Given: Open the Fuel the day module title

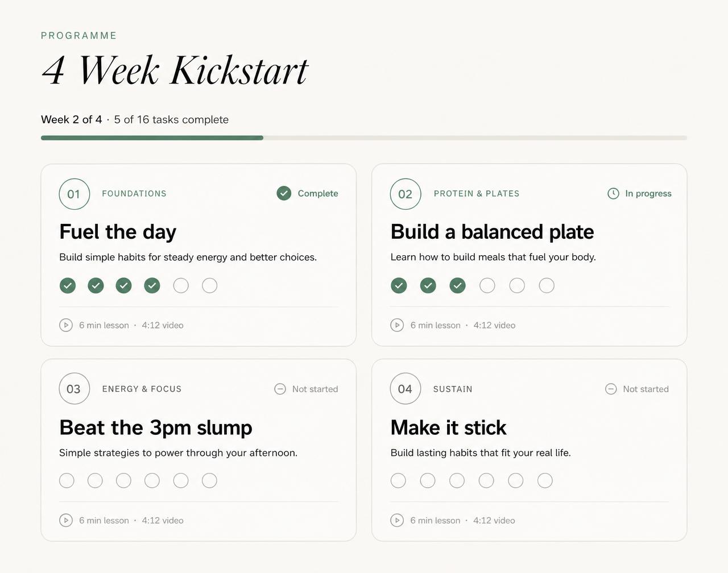Looking at the screenshot, I should (x=118, y=232).
